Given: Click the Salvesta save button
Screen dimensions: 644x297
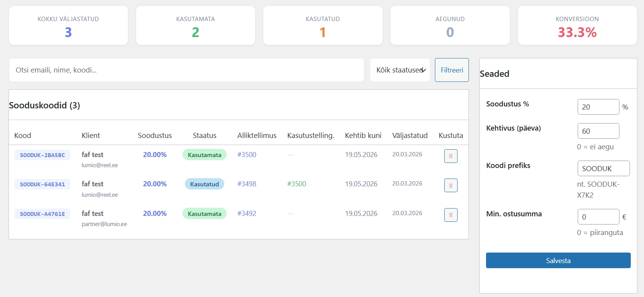Looking at the screenshot, I should 558,260.
